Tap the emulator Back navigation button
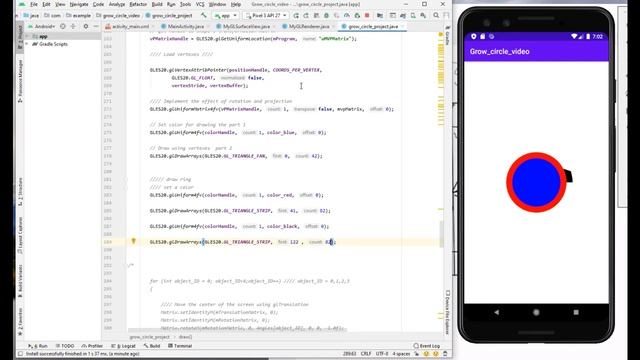This screenshot has width=640, height=360. 496,312
